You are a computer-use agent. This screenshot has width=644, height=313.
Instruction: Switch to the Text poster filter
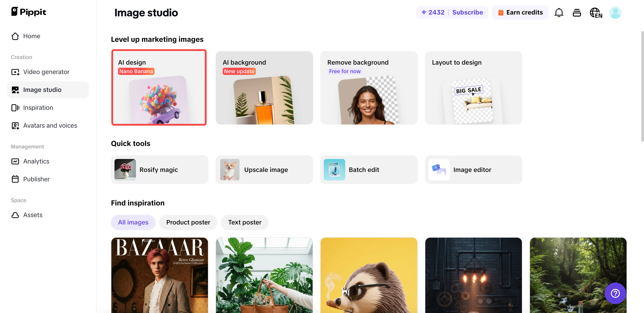pyautogui.click(x=244, y=222)
